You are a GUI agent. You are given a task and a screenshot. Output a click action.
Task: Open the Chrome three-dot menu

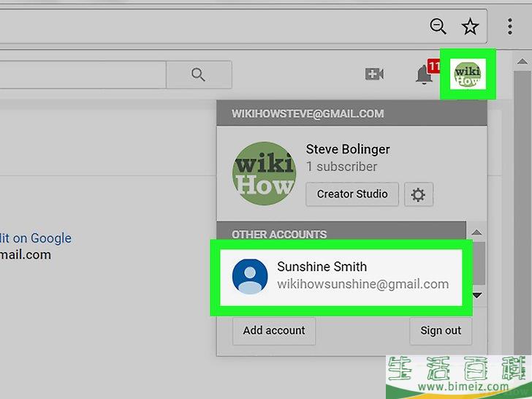pos(509,26)
